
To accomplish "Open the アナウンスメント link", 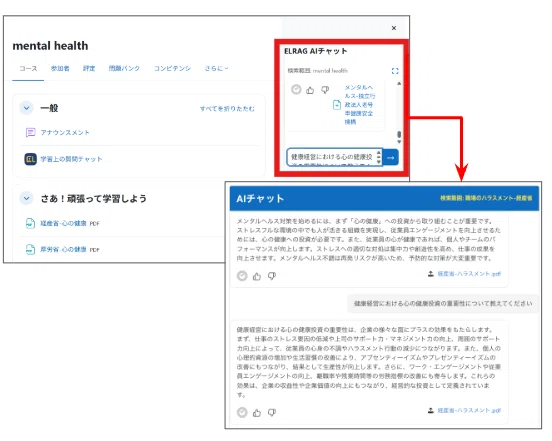I will (x=65, y=132).
